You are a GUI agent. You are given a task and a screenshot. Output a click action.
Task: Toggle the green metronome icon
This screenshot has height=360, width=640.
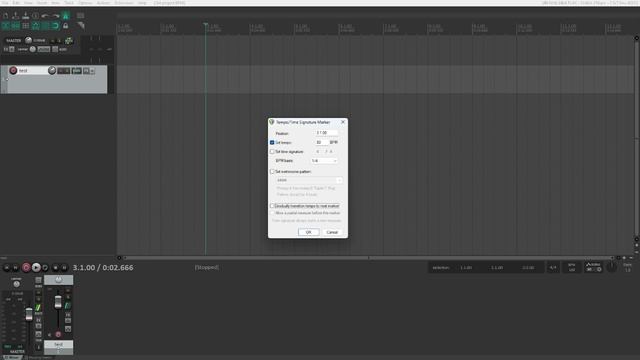tap(65, 16)
